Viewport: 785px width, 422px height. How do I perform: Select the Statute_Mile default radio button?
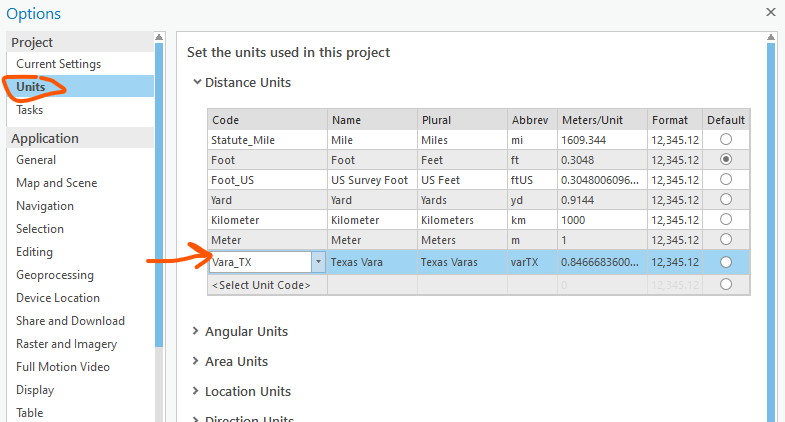tap(726, 140)
